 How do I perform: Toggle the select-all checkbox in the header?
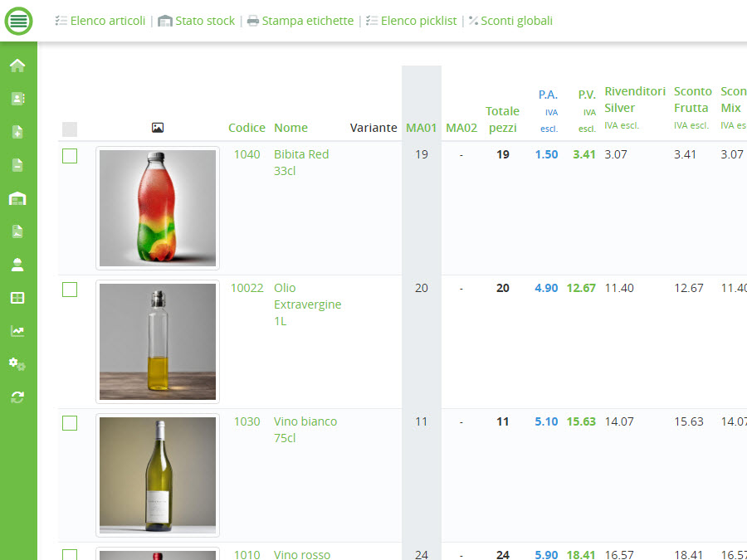tap(70, 129)
